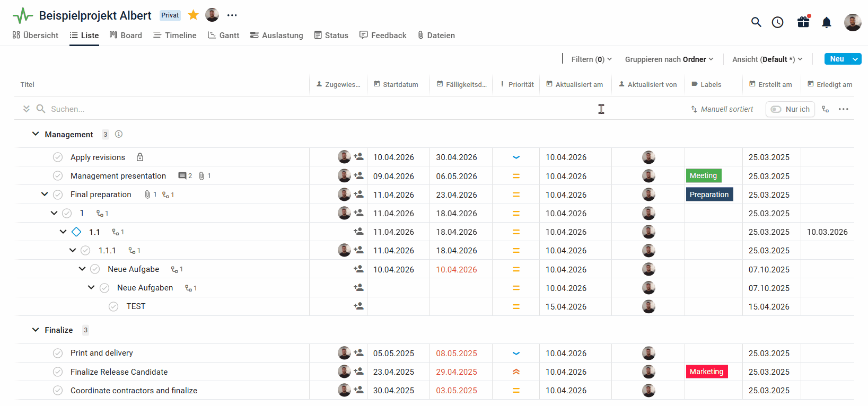The height and width of the screenshot is (406, 868).
Task: Check off Print and delivery task
Action: [x=58, y=353]
